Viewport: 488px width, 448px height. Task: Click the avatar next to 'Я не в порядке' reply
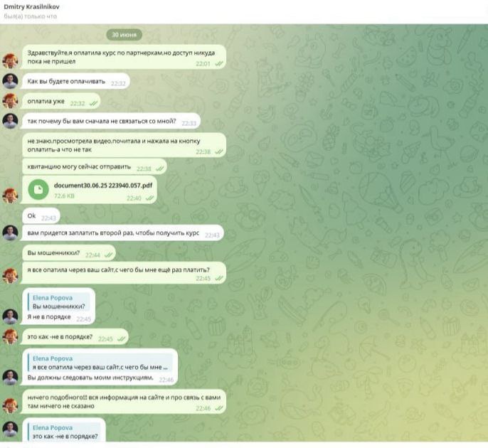(10, 316)
